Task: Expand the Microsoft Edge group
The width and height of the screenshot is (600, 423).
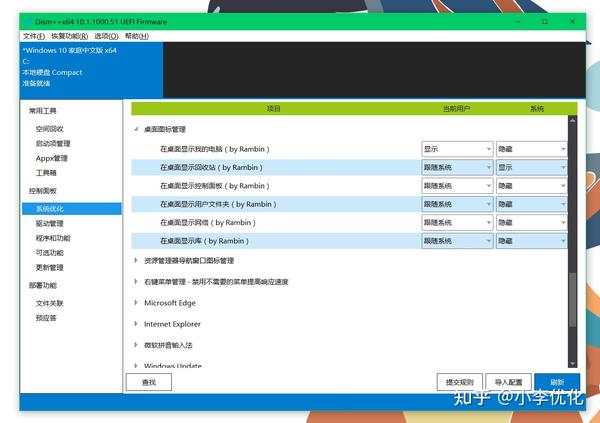Action: (136, 302)
